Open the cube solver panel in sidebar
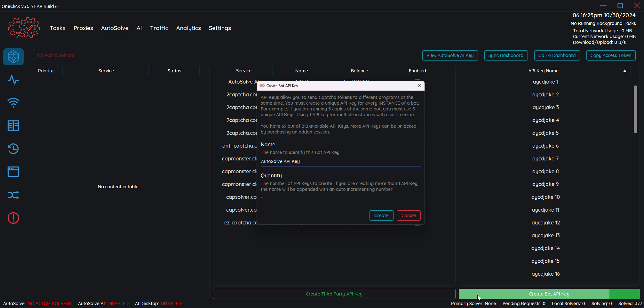 coord(13,57)
